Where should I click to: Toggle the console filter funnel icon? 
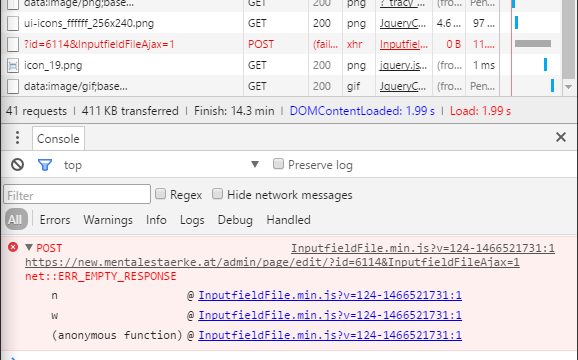coord(45,165)
